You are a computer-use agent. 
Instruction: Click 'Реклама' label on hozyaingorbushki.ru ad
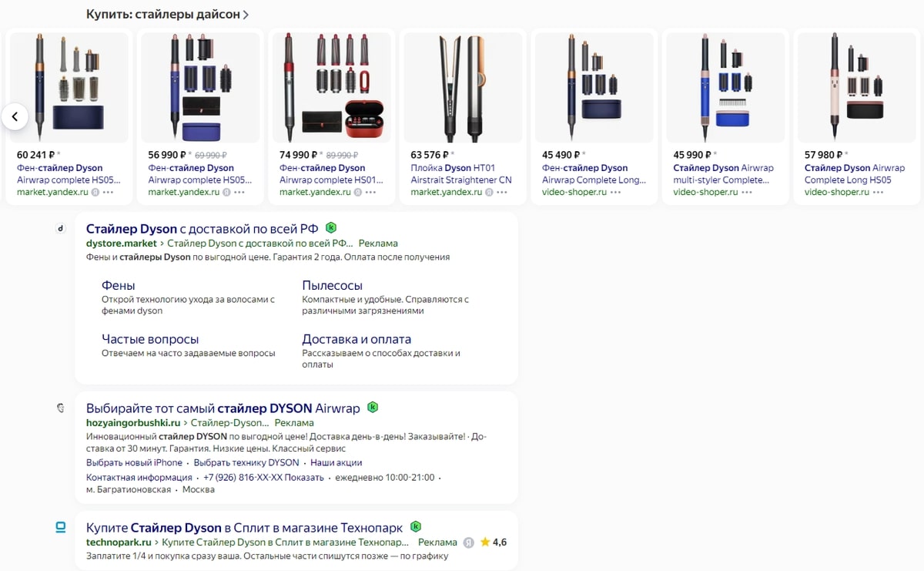point(294,423)
